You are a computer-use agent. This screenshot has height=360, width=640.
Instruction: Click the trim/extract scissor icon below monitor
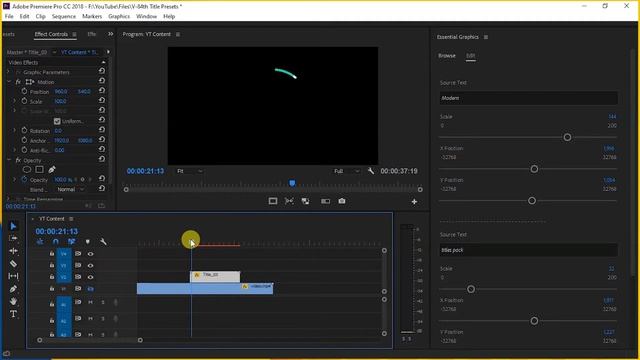point(289,201)
